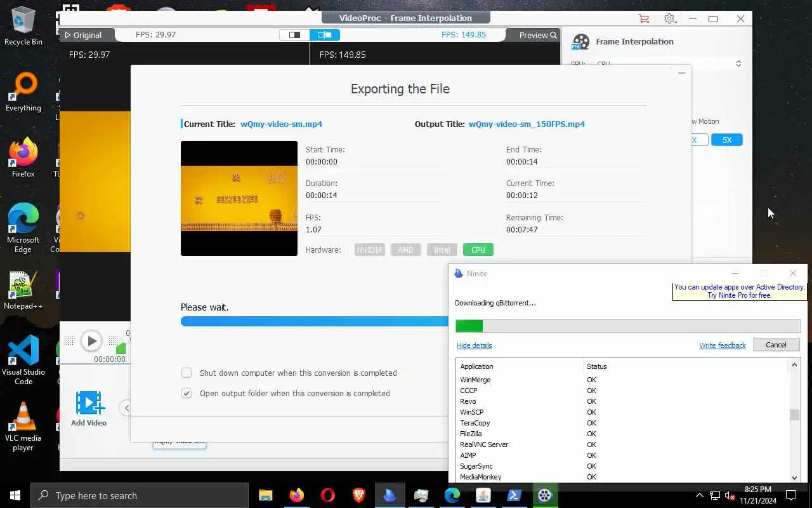The height and width of the screenshot is (508, 812).
Task: Open VLC media player desktop icon
Action: pyautogui.click(x=23, y=426)
